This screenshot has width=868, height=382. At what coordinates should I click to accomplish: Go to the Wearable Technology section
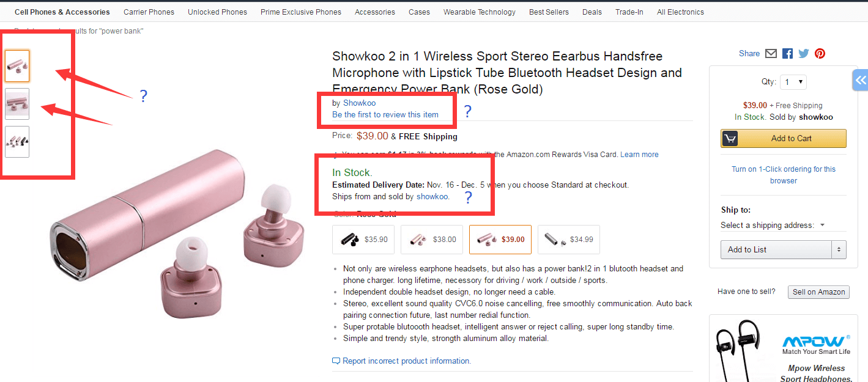point(479,12)
